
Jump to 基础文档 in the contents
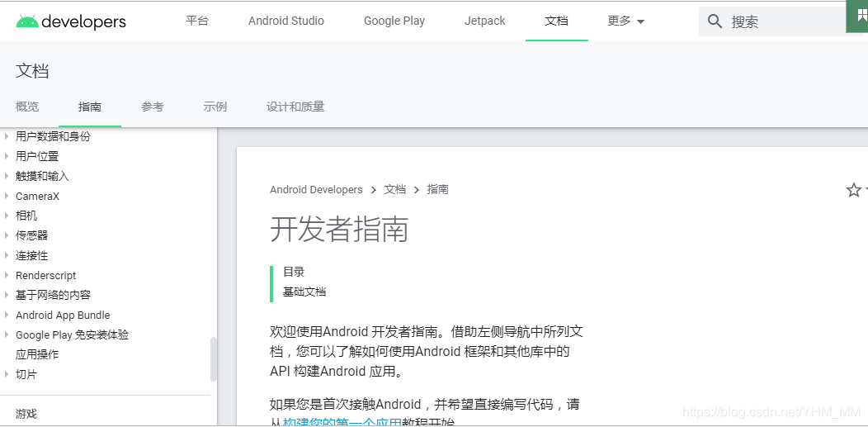304,292
